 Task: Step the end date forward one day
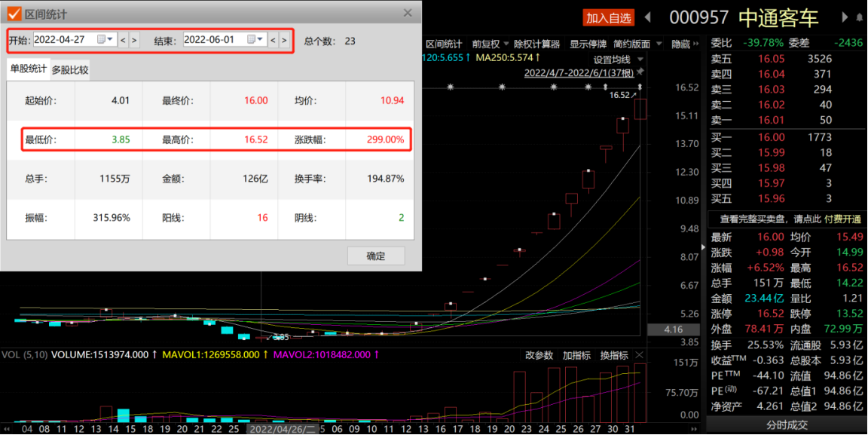coord(284,40)
